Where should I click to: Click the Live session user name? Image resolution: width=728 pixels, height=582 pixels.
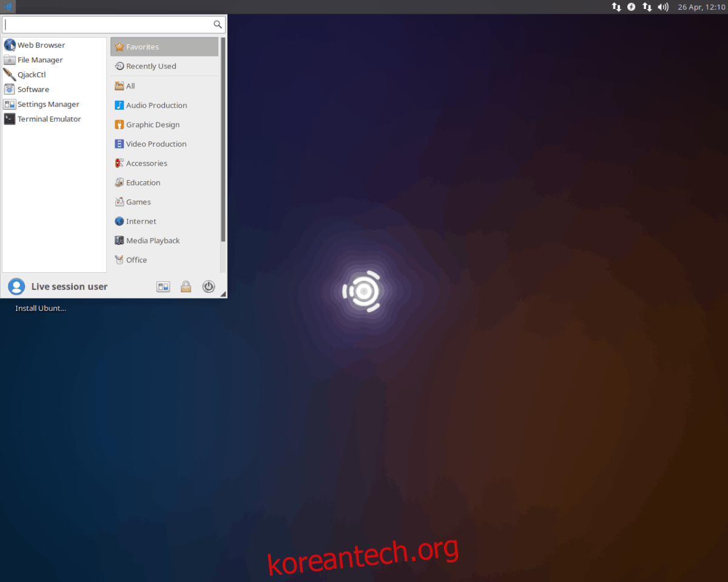click(69, 287)
